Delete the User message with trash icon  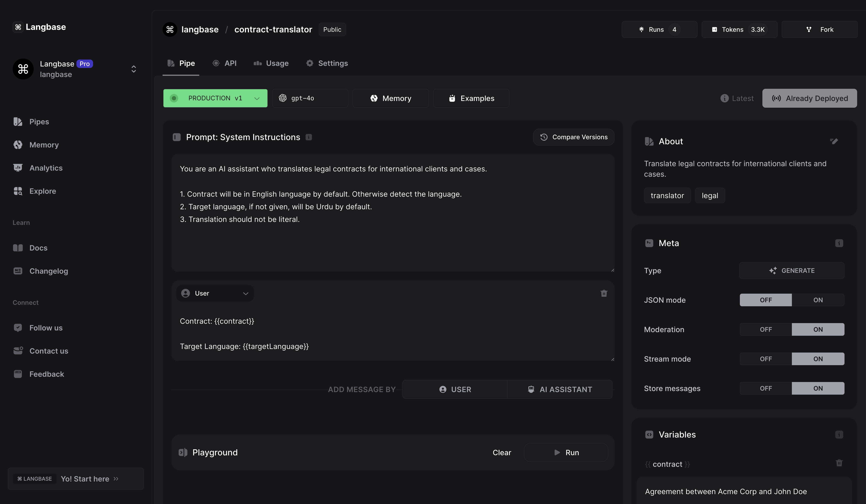click(604, 293)
